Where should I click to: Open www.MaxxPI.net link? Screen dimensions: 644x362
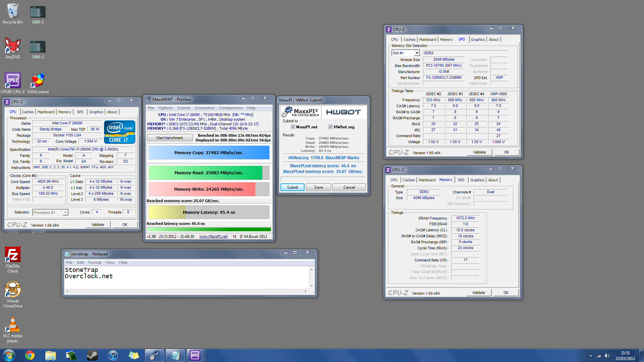pos(213,237)
